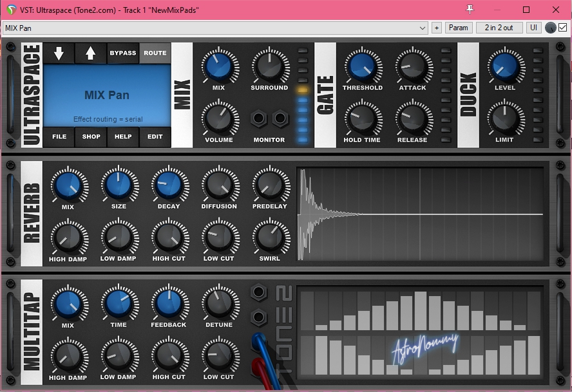Click the gate HOLD TIME knob

coord(363,119)
